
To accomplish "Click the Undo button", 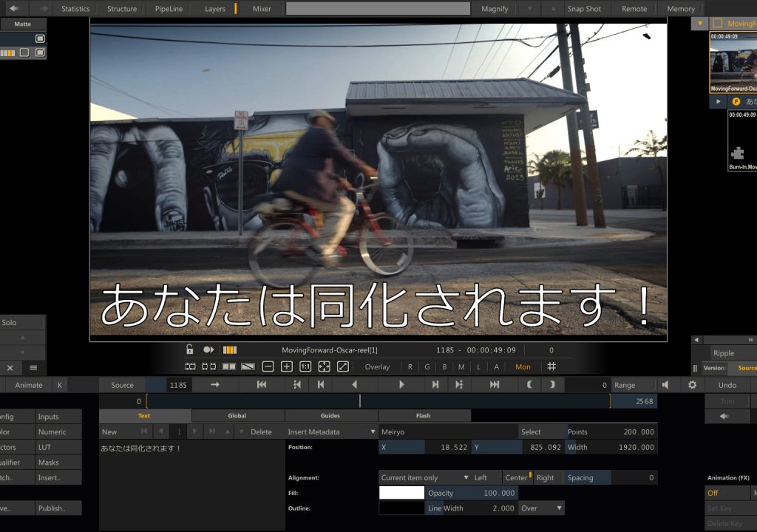I will 727,385.
